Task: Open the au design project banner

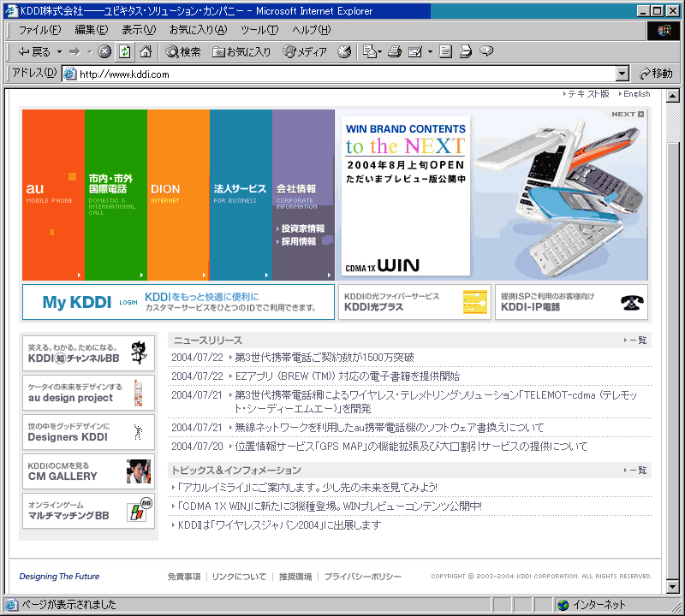Action: pos(89,393)
